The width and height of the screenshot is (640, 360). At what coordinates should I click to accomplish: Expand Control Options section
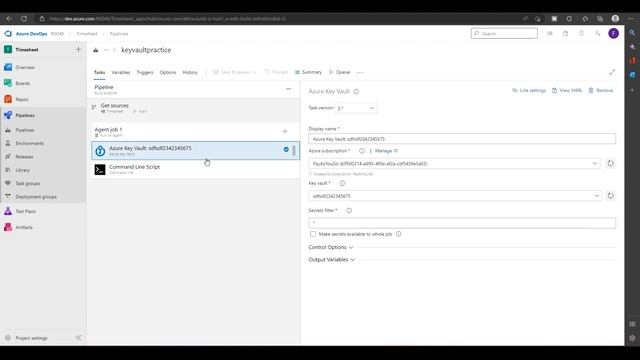click(x=331, y=247)
